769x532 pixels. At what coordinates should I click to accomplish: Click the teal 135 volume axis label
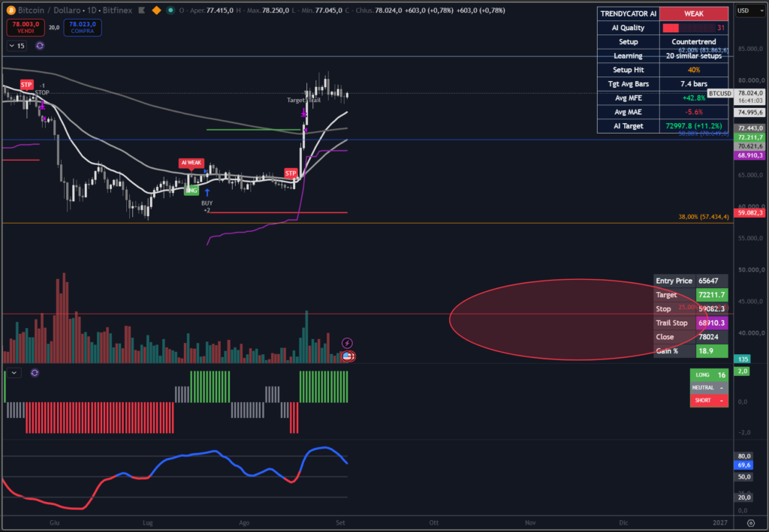743,359
